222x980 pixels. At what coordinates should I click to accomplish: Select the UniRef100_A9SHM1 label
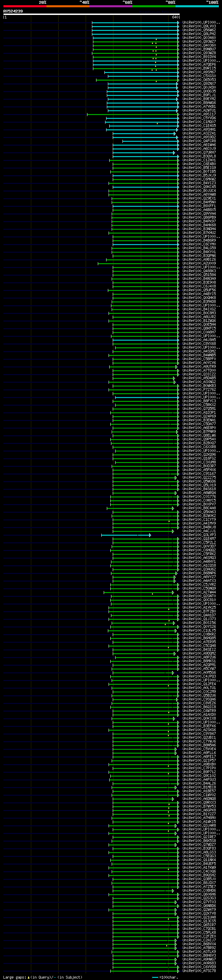199,129
